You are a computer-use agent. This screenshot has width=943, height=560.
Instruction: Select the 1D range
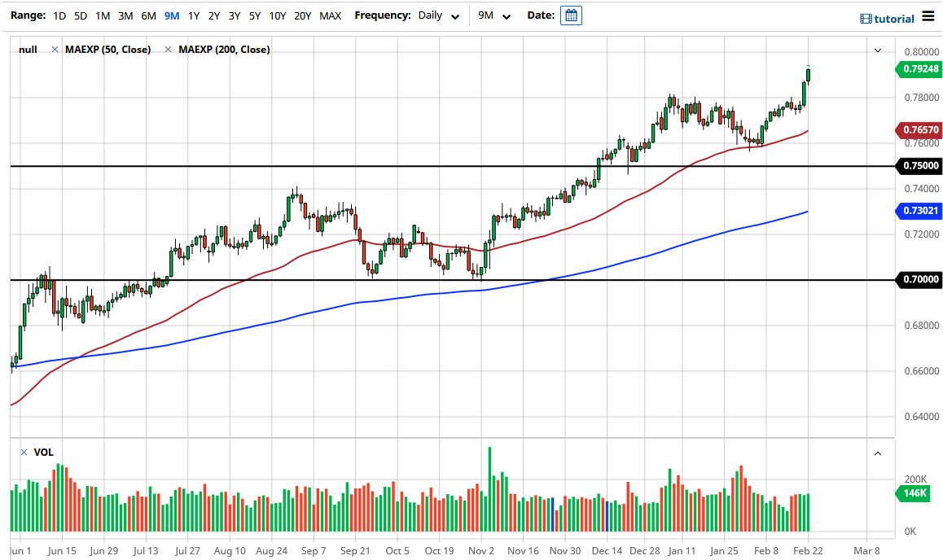coord(59,15)
